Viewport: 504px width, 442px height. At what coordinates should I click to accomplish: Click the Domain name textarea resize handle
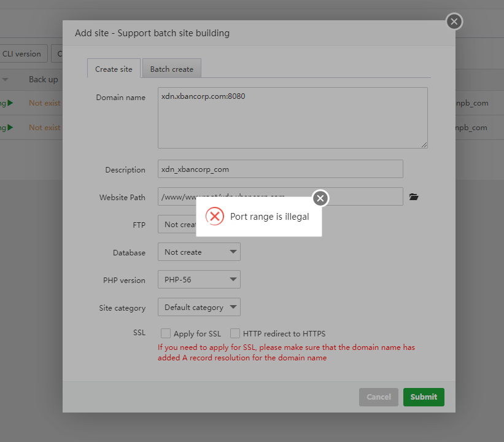(424, 144)
